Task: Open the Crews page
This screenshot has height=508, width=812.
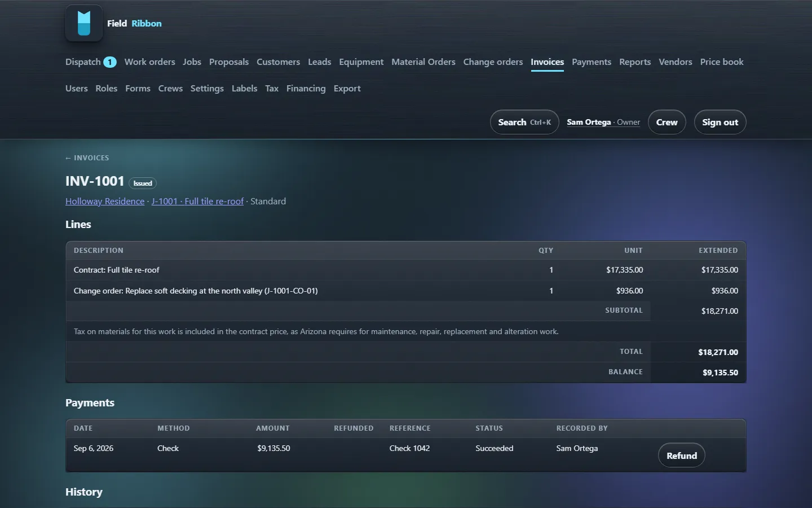Action: pyautogui.click(x=170, y=89)
